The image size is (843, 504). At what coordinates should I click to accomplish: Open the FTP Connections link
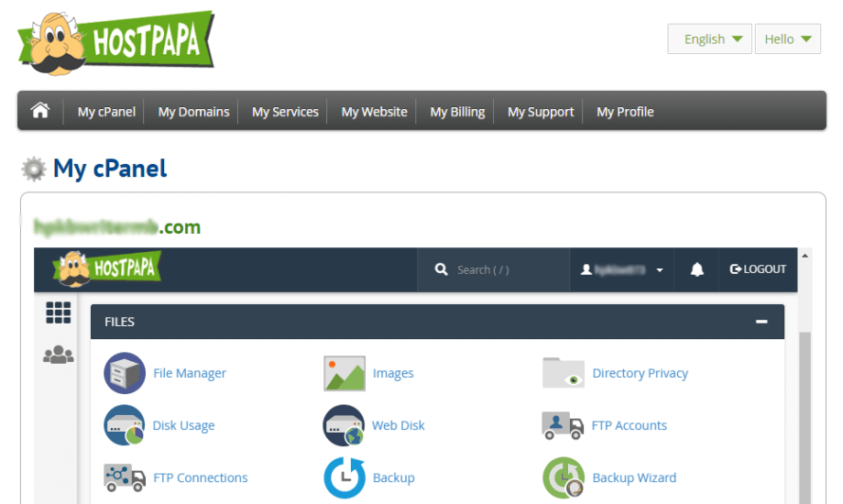pos(200,477)
